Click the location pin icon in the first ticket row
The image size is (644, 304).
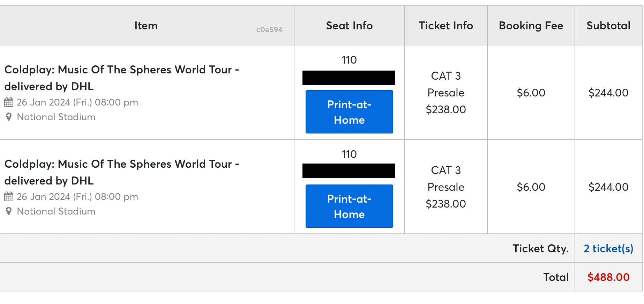tap(9, 117)
